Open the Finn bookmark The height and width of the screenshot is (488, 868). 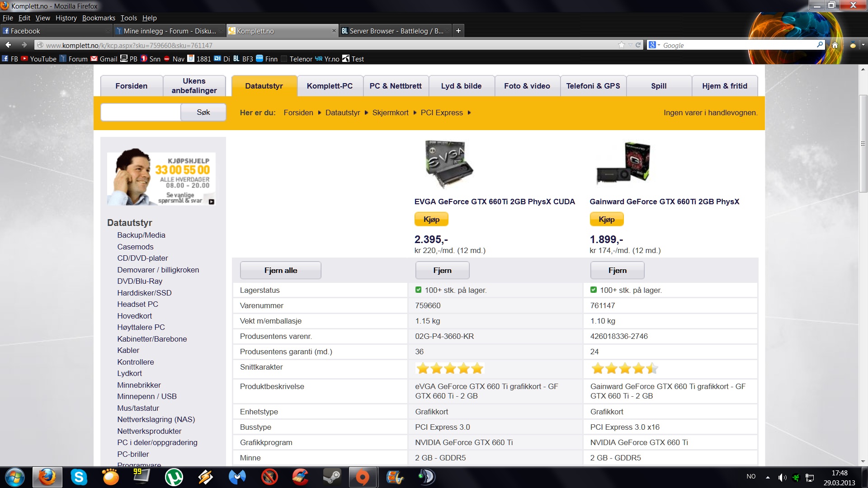click(267, 59)
